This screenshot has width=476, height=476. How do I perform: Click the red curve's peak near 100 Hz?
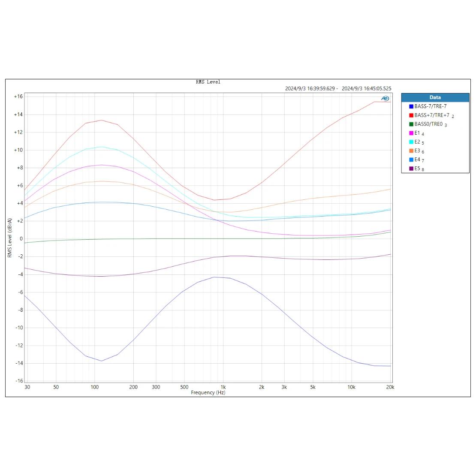pos(101,120)
